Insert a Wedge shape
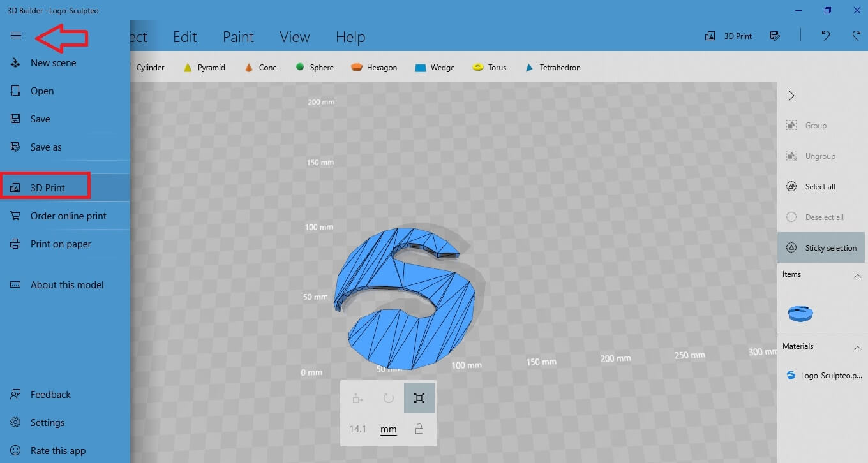Viewport: 868px width, 463px height. (x=435, y=68)
